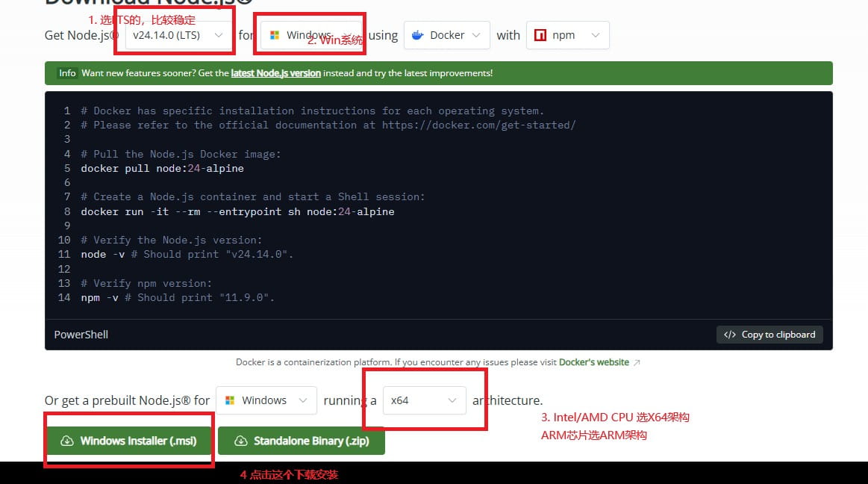Click the Info badge in green banner

(67, 73)
